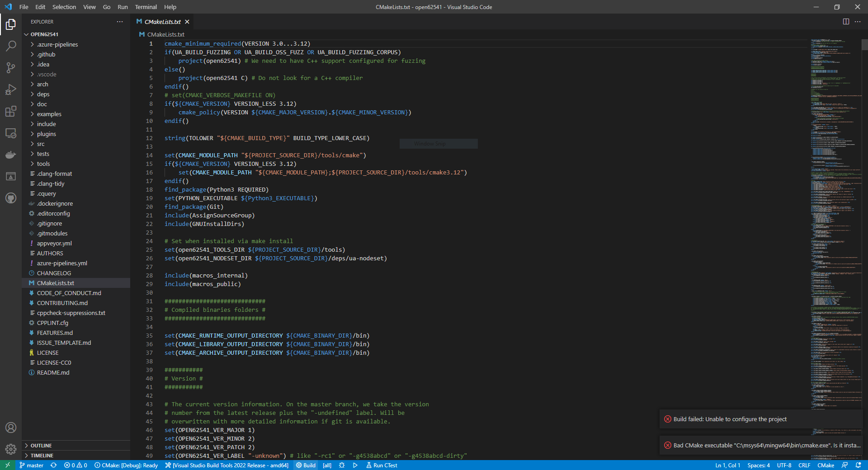
Task: Open the Remote Explorer view
Action: [11, 133]
